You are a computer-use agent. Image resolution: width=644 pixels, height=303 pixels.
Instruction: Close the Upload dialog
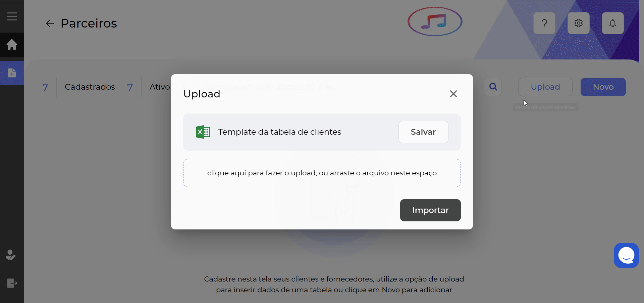(453, 94)
